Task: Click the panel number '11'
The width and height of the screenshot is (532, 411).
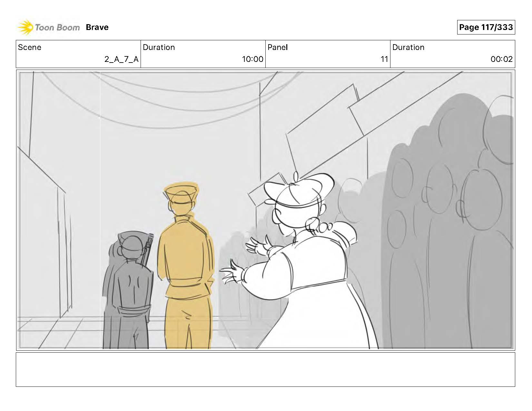Action: coord(384,59)
